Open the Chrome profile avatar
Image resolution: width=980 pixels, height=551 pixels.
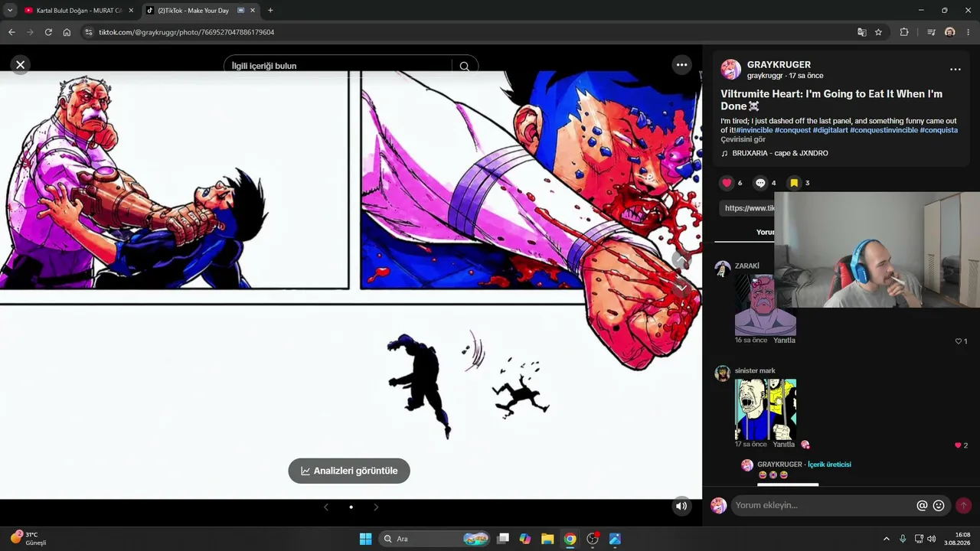[x=950, y=32]
